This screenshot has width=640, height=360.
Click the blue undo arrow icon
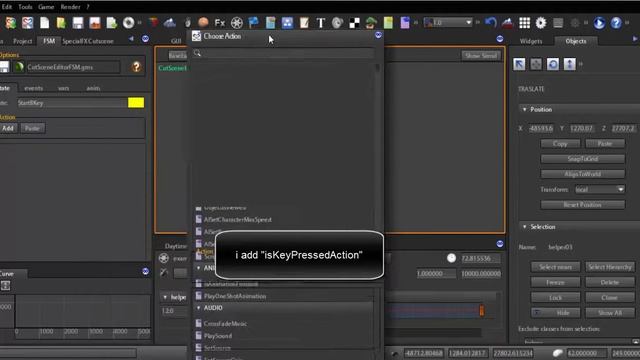click(x=491, y=22)
